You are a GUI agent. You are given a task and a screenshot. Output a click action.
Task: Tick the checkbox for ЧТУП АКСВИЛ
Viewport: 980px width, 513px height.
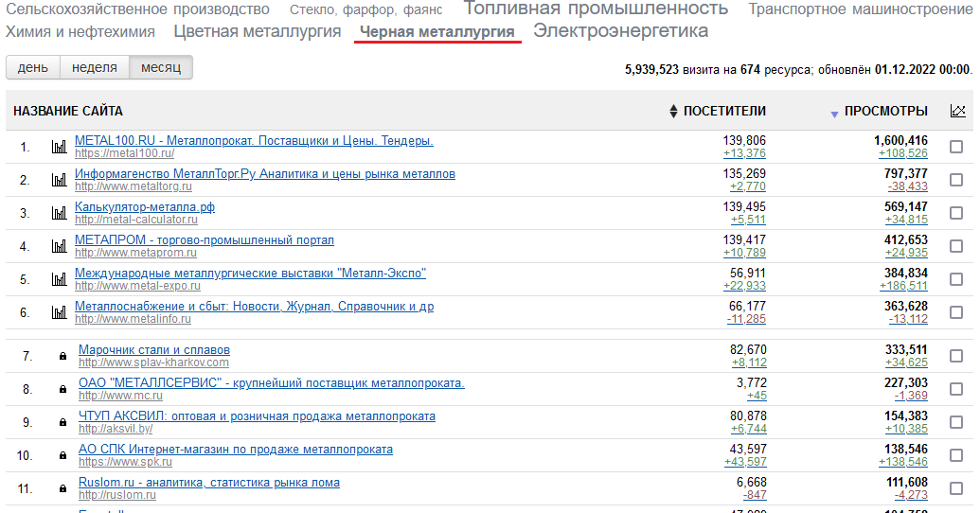point(955,422)
